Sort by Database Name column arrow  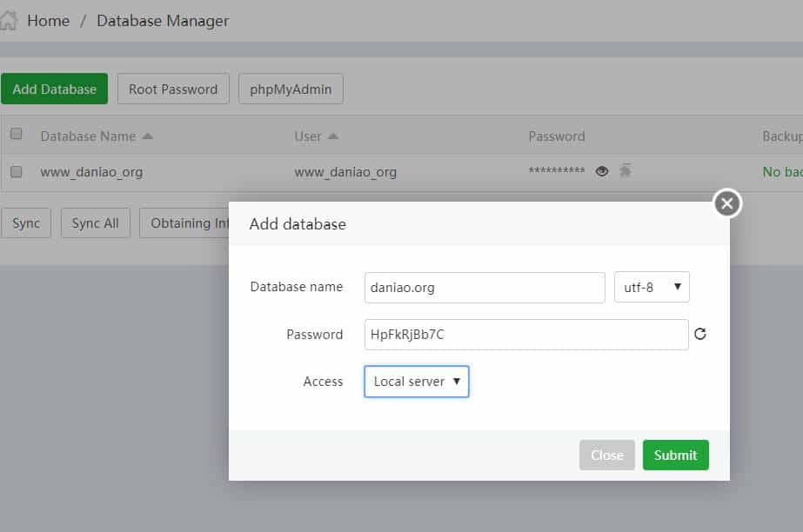147,136
